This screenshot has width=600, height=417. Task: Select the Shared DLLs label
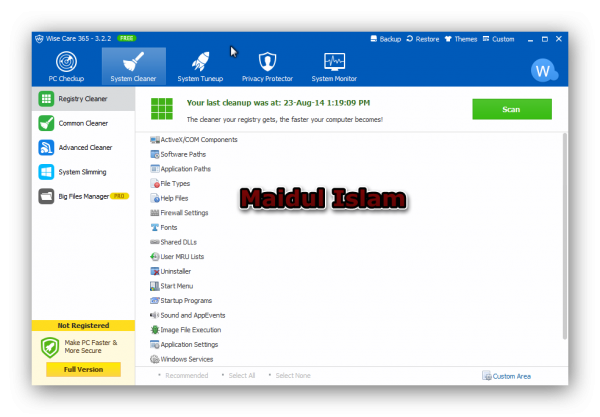[179, 242]
